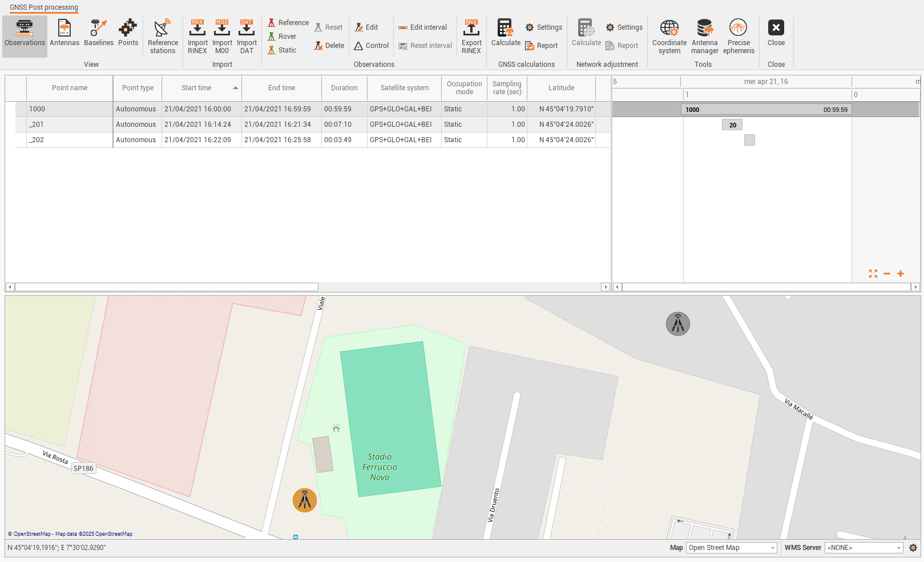Expand the WMS Server dropdown
Screen dimensions: 924x562
pyautogui.click(x=864, y=548)
